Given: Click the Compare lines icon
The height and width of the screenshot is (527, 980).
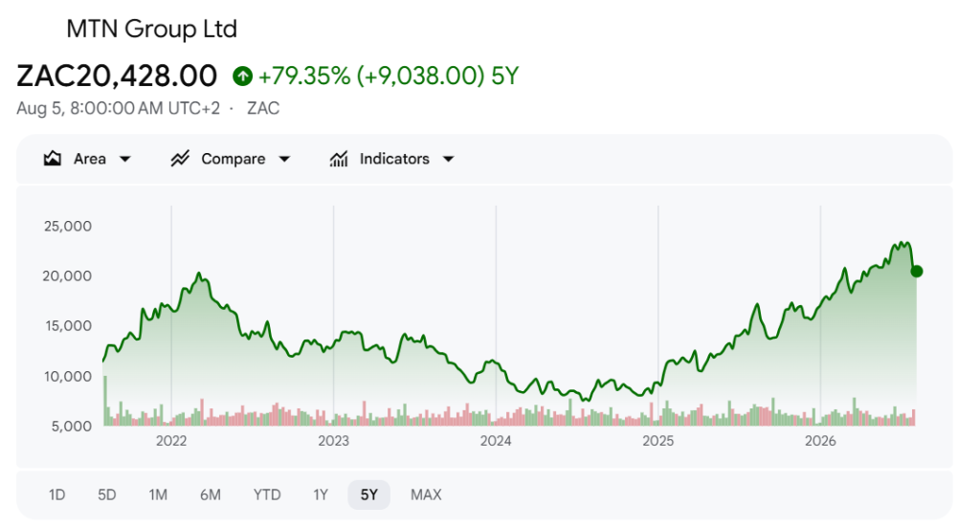Looking at the screenshot, I should 180,159.
